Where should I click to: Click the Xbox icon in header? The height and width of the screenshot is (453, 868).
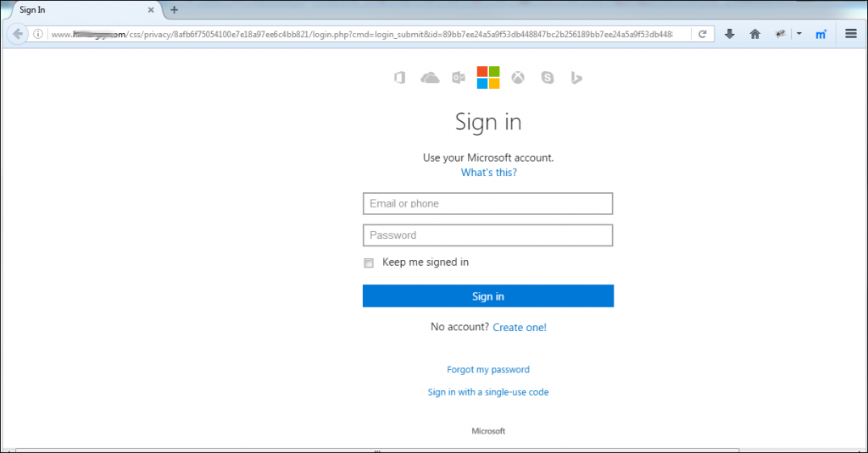click(x=518, y=77)
